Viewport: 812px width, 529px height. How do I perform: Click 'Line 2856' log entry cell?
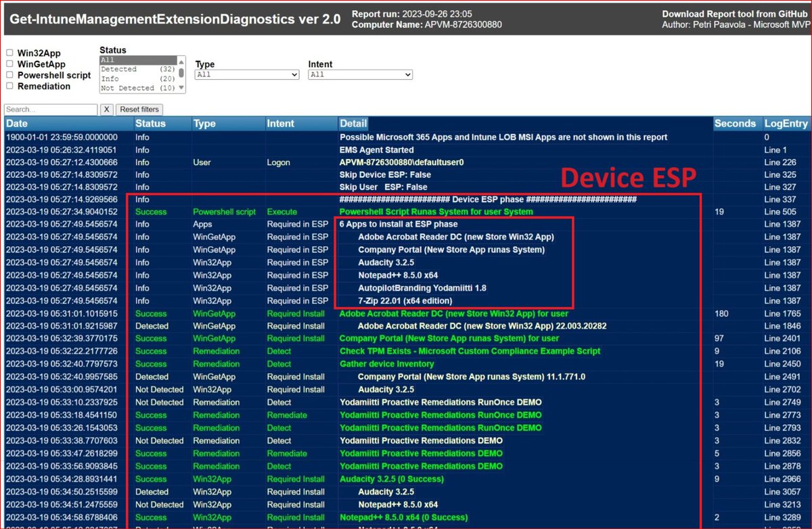(x=782, y=454)
